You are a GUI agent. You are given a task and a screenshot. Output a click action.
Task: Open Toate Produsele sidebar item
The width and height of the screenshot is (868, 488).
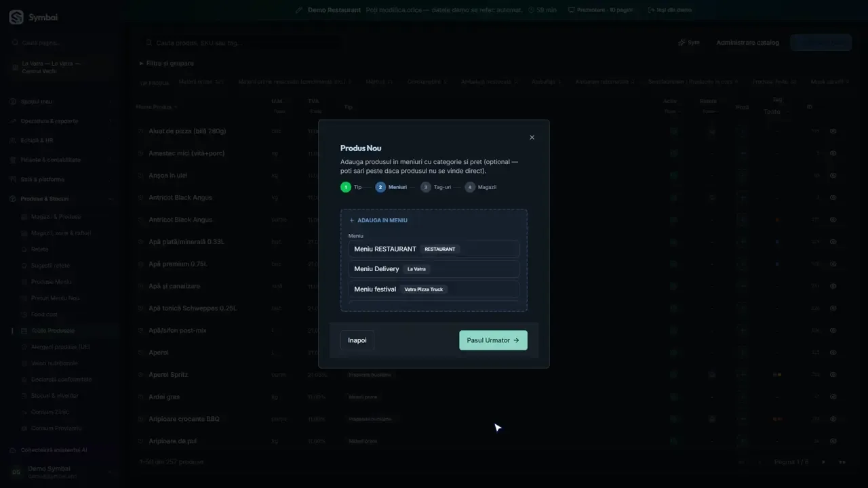53,331
